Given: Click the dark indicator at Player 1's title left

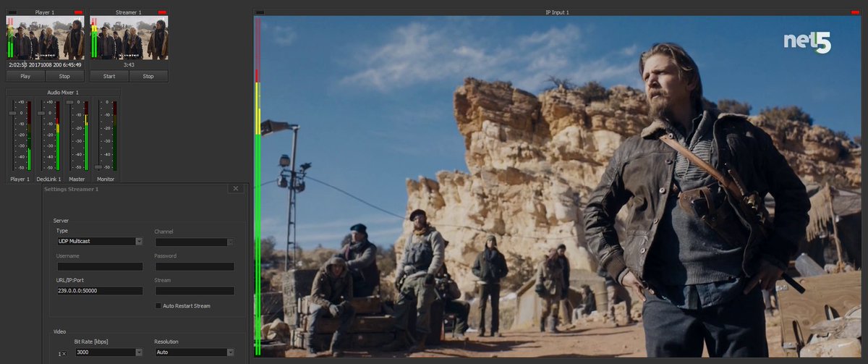Looking at the screenshot, I should coord(12,12).
